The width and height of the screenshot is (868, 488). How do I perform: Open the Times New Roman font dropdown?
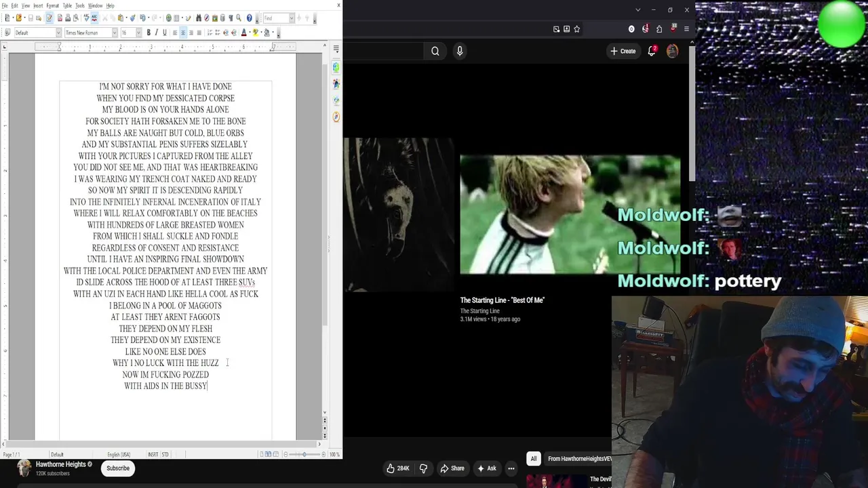pos(115,33)
